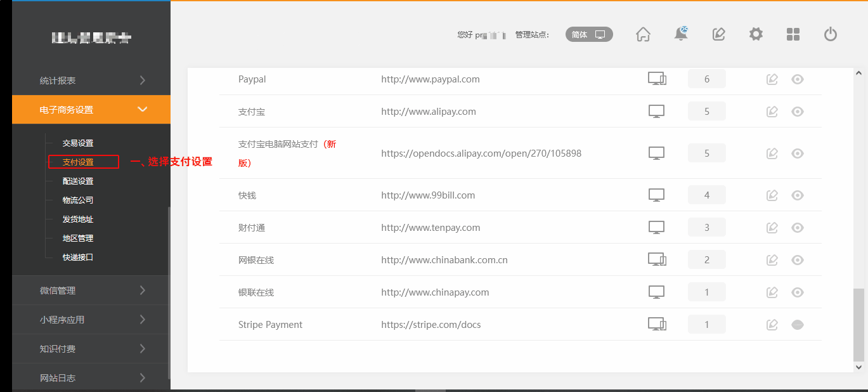Click the http://www.99bill.com URL

428,195
